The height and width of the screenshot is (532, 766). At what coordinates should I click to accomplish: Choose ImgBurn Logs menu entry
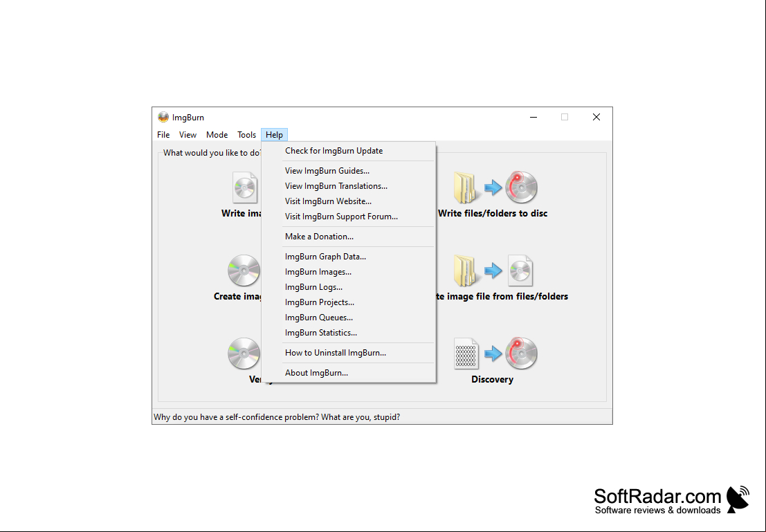(x=348, y=287)
